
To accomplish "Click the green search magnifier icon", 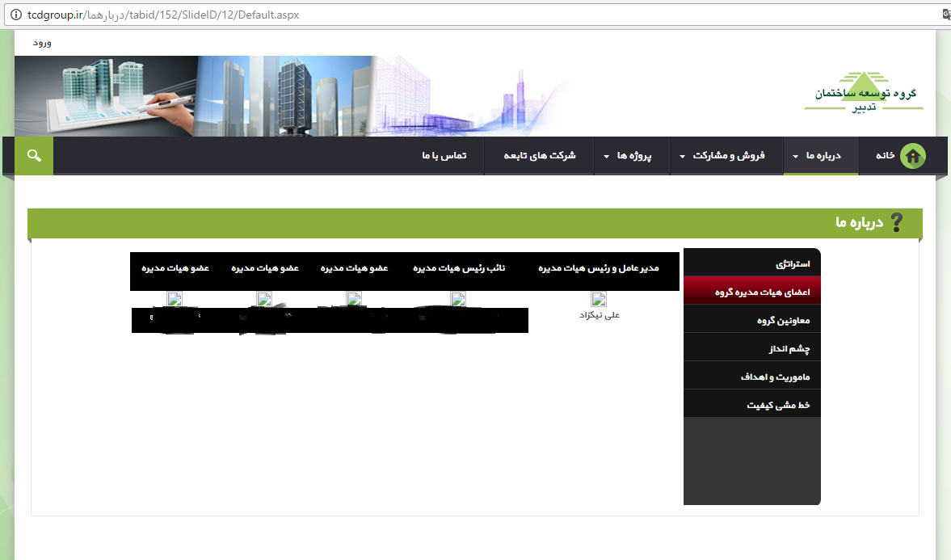I will pos(33,155).
